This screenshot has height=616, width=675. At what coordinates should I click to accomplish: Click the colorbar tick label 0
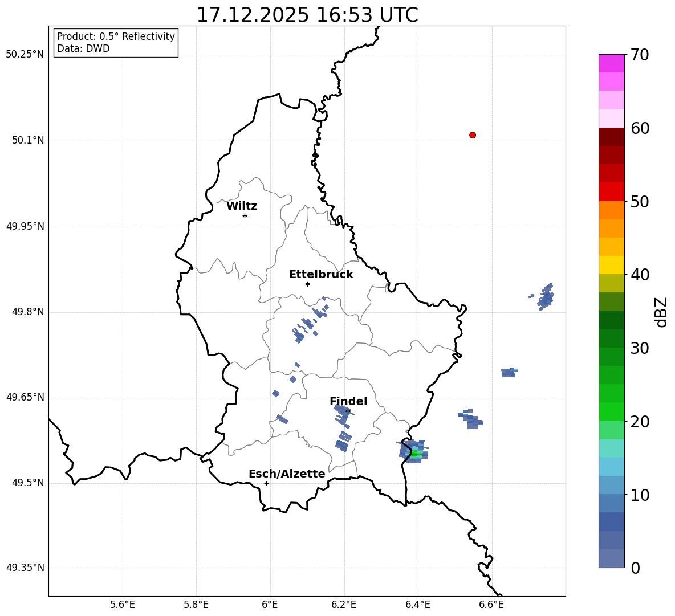pos(636,568)
